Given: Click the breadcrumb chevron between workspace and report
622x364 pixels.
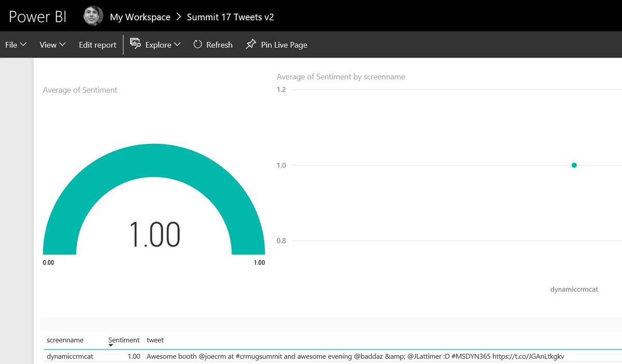Looking at the screenshot, I should pyautogui.click(x=178, y=16).
